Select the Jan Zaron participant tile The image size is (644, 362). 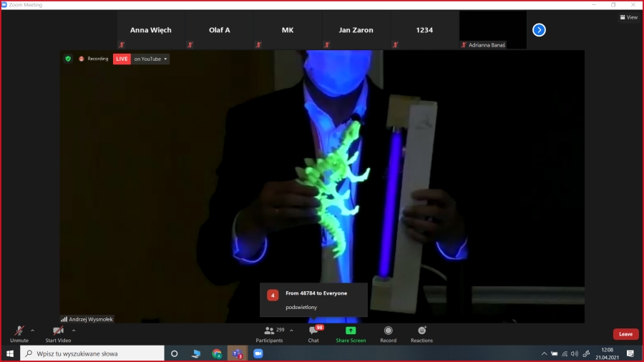[x=356, y=30]
